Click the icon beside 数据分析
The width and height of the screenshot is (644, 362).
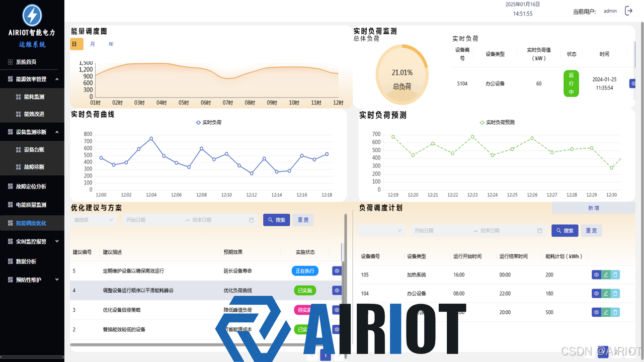click(11, 261)
